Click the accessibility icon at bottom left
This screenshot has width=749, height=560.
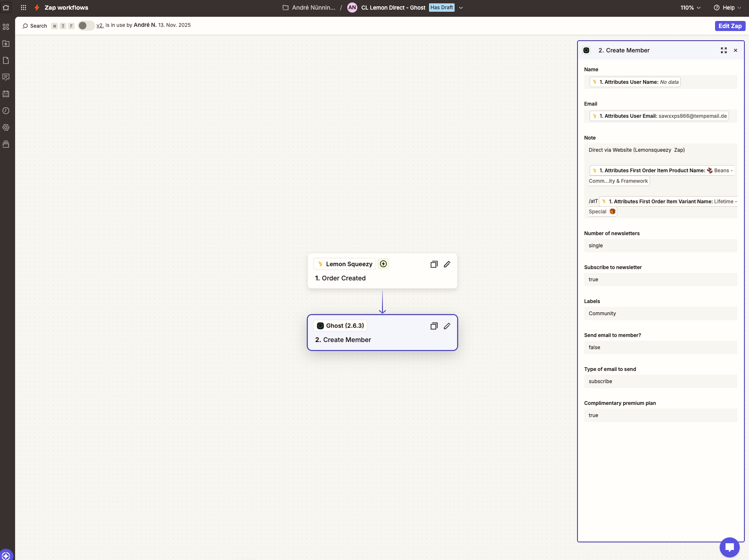6,555
